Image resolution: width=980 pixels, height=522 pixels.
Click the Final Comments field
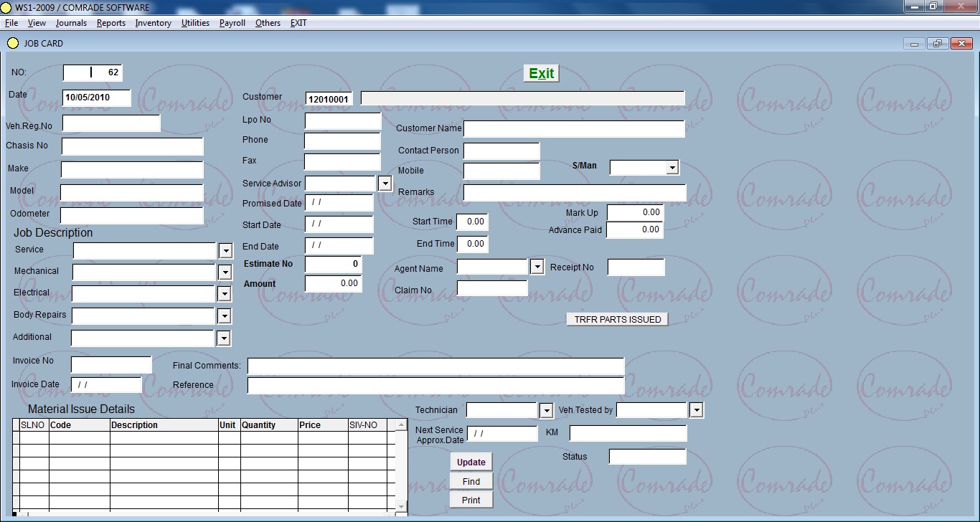point(435,366)
